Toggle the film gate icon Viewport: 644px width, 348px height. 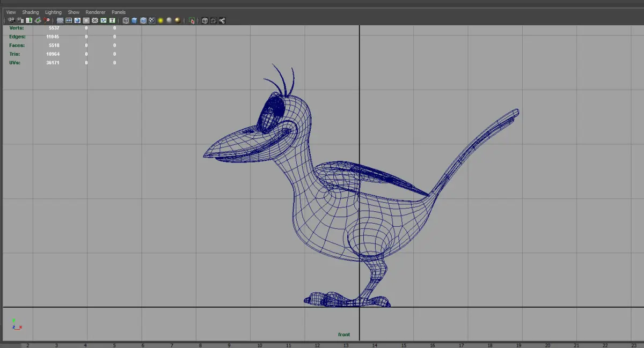(x=69, y=20)
